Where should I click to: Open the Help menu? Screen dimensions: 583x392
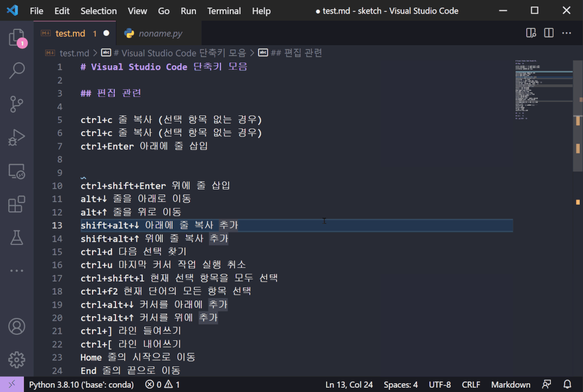click(261, 11)
